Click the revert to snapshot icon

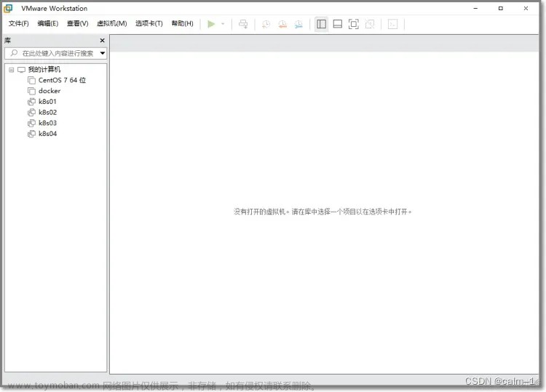(282, 24)
